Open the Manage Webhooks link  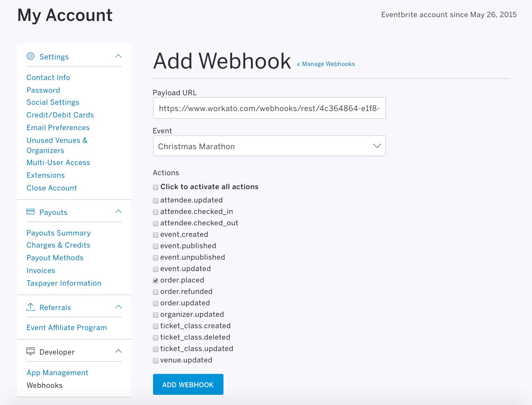(x=325, y=64)
